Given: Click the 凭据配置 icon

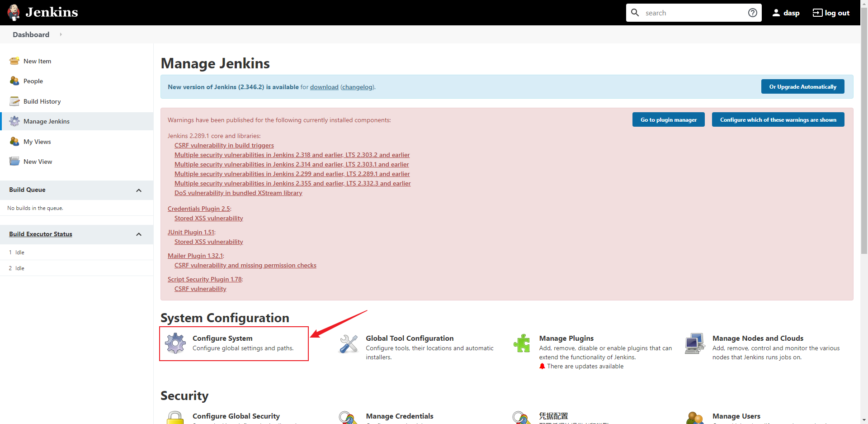Looking at the screenshot, I should click(522, 418).
